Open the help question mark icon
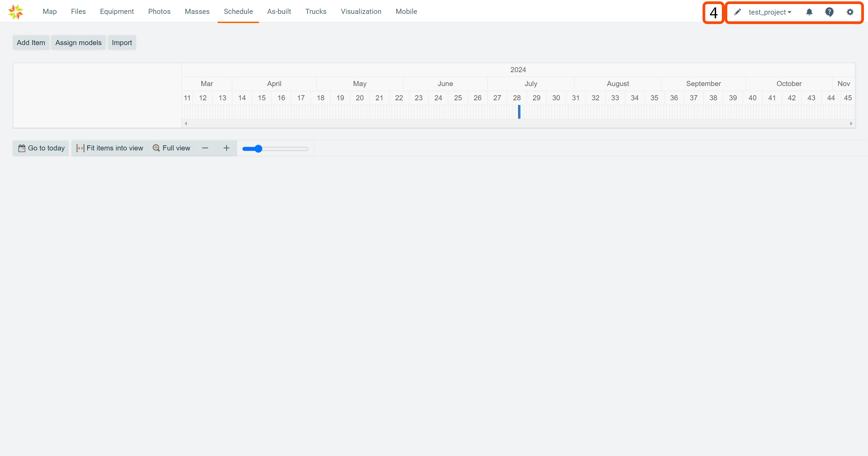 click(829, 12)
